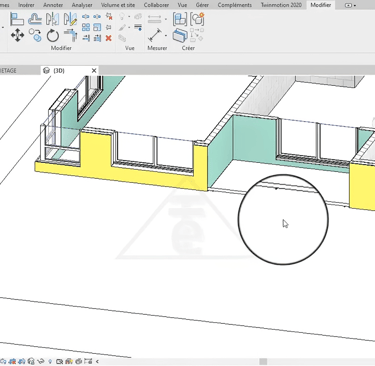Click the Créer panel label

[188, 48]
